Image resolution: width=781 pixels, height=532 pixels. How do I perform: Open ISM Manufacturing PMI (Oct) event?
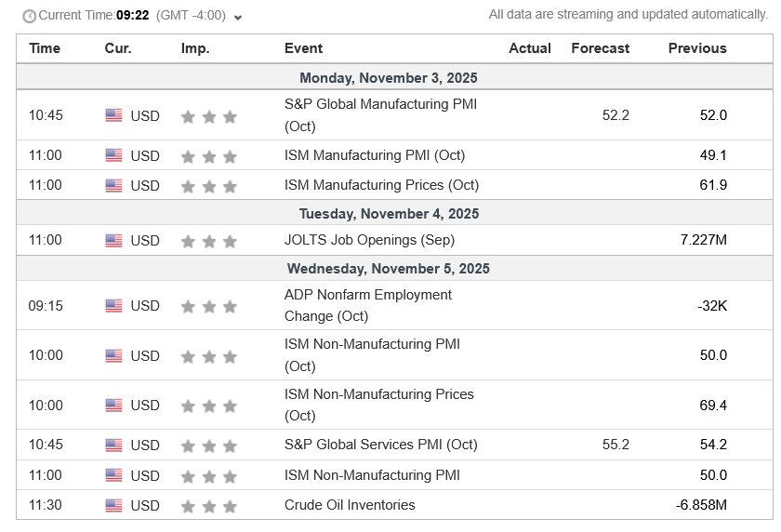[374, 155]
